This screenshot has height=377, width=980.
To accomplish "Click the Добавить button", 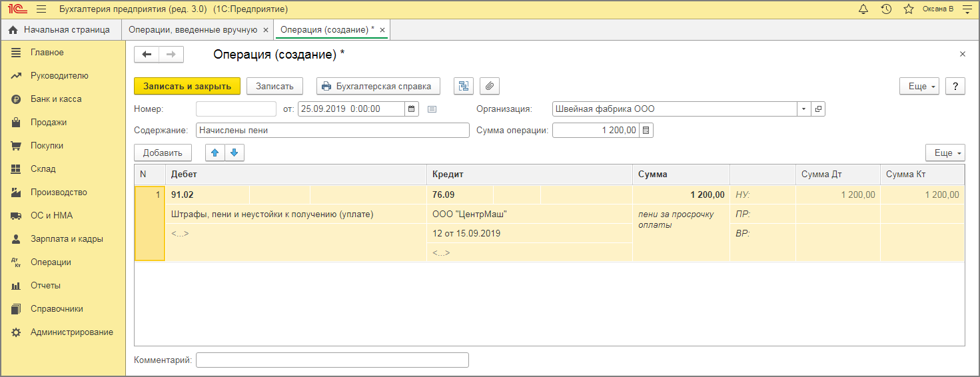I will point(163,153).
